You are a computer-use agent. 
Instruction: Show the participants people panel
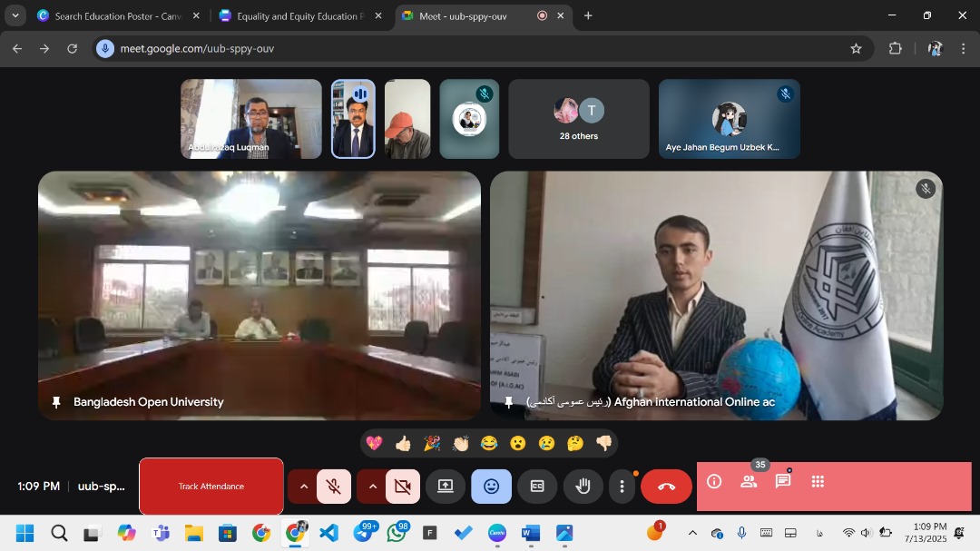tap(749, 482)
